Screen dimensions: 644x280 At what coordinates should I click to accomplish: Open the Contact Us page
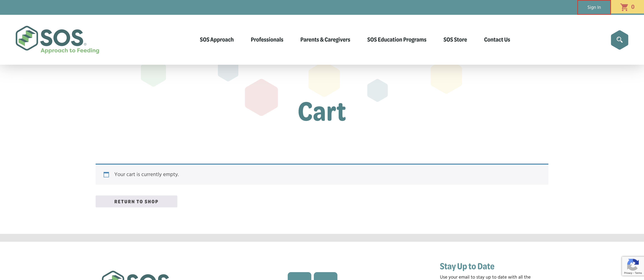click(497, 40)
